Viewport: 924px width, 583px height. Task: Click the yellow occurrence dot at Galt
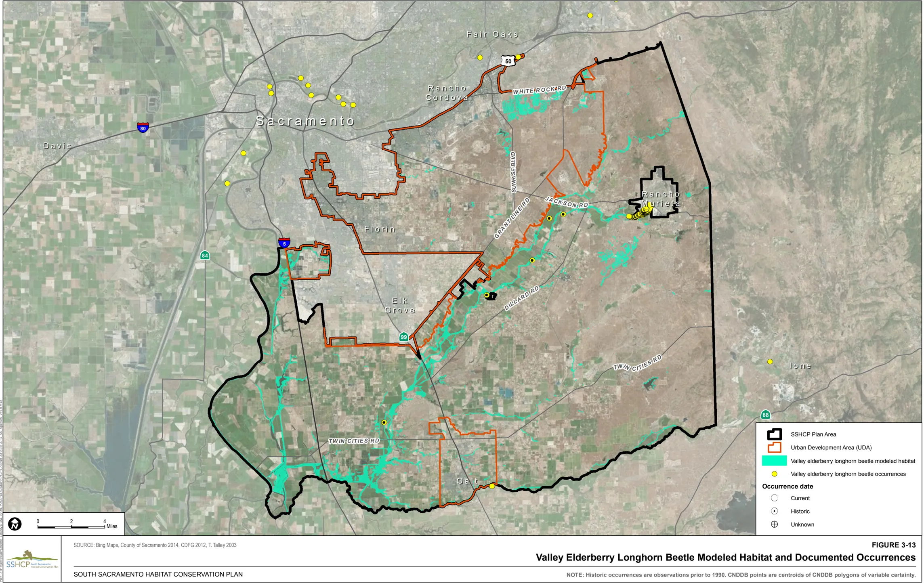click(492, 487)
